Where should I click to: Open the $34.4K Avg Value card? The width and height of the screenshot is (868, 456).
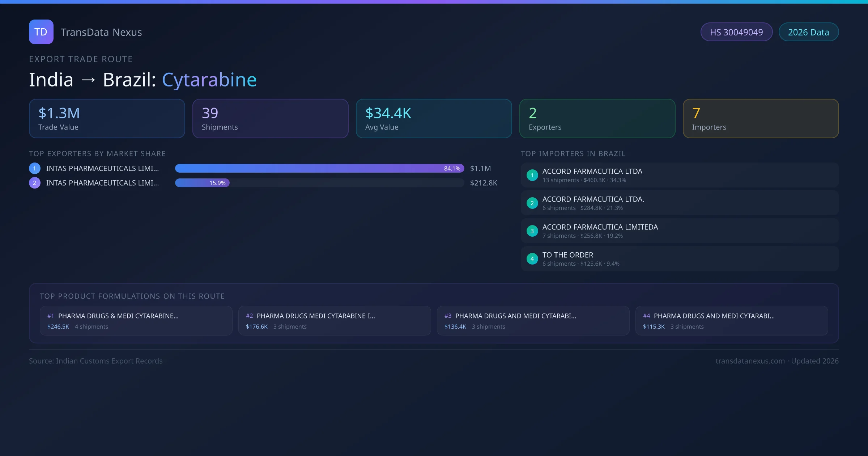[434, 119]
